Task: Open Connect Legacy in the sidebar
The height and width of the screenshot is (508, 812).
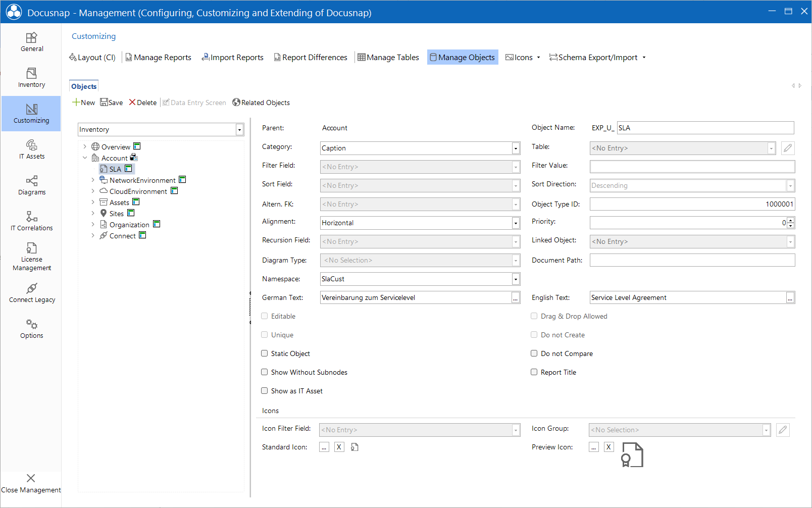Action: (31, 293)
